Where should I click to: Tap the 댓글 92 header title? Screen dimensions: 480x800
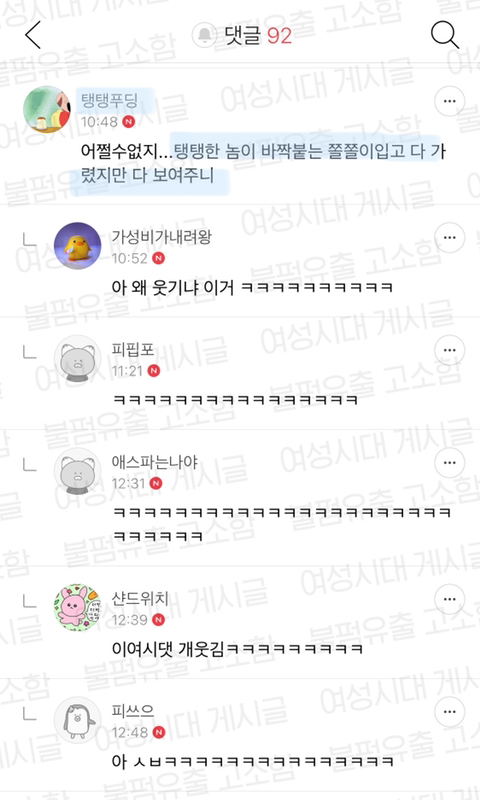coord(258,36)
